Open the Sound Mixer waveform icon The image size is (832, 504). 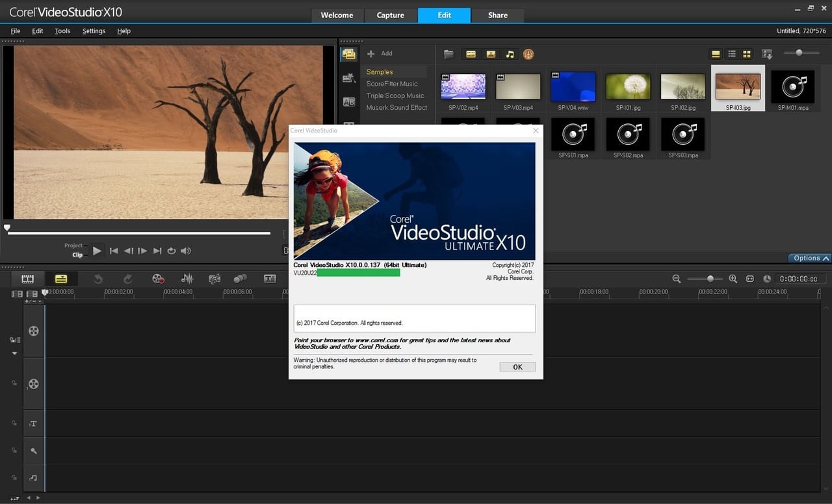(187, 279)
